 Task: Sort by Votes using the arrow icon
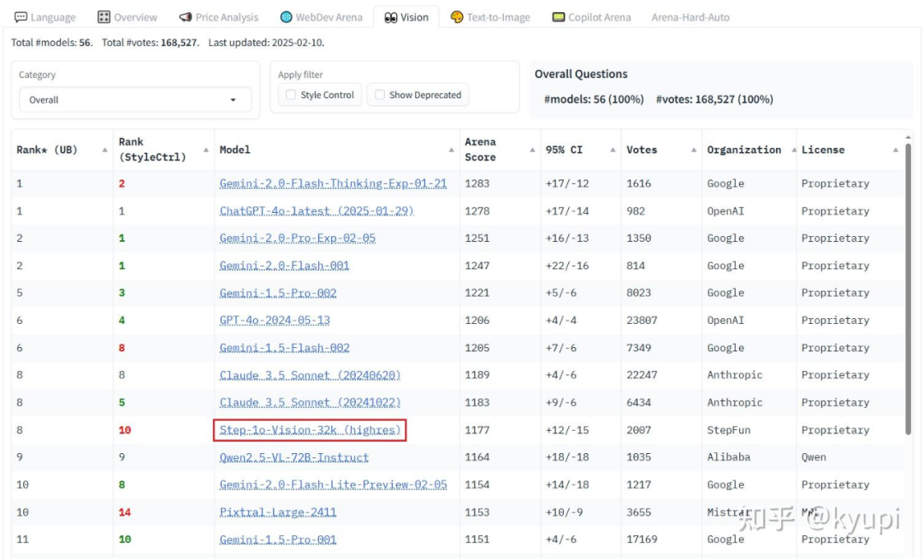(693, 150)
